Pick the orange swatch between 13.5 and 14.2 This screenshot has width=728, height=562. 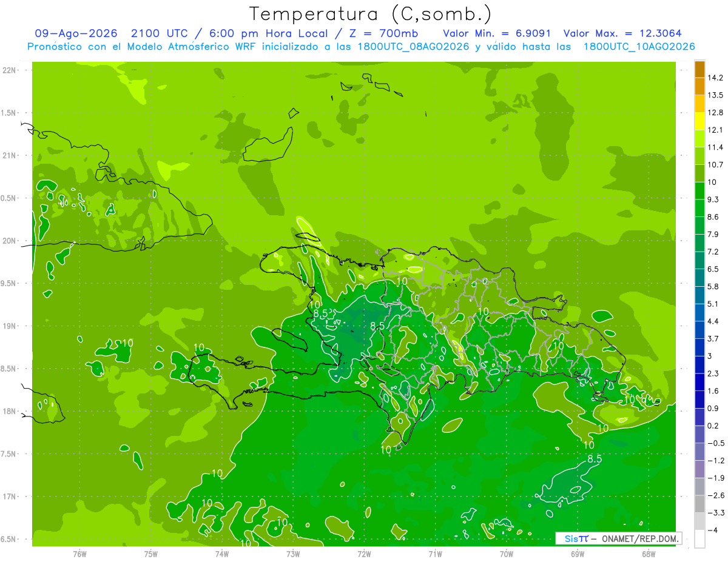699,87
